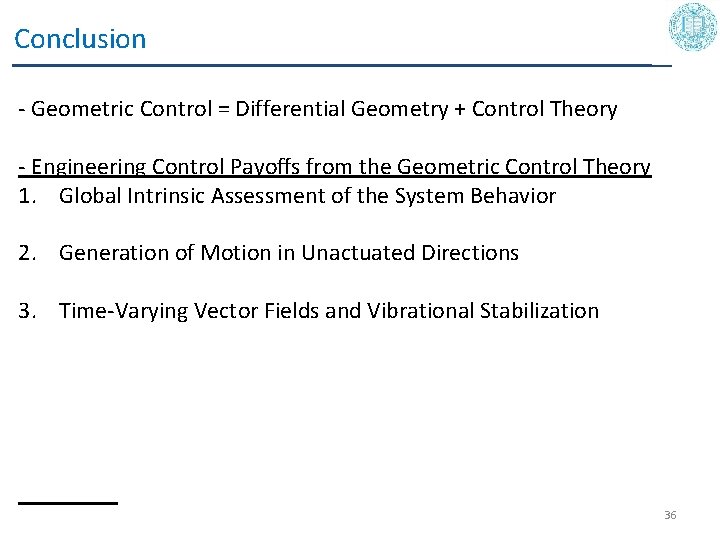The height and width of the screenshot is (540, 720).
Task: Select the Geometric Control equation line
Action: point(317,109)
